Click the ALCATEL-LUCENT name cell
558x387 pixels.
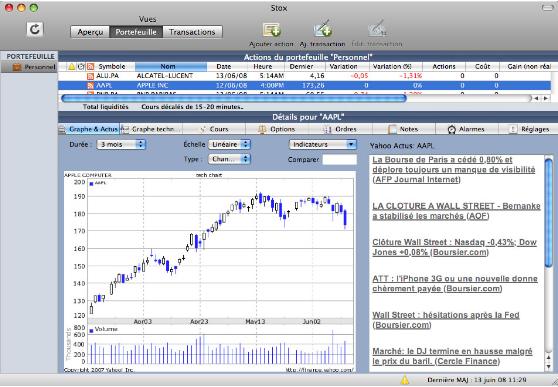[165, 76]
